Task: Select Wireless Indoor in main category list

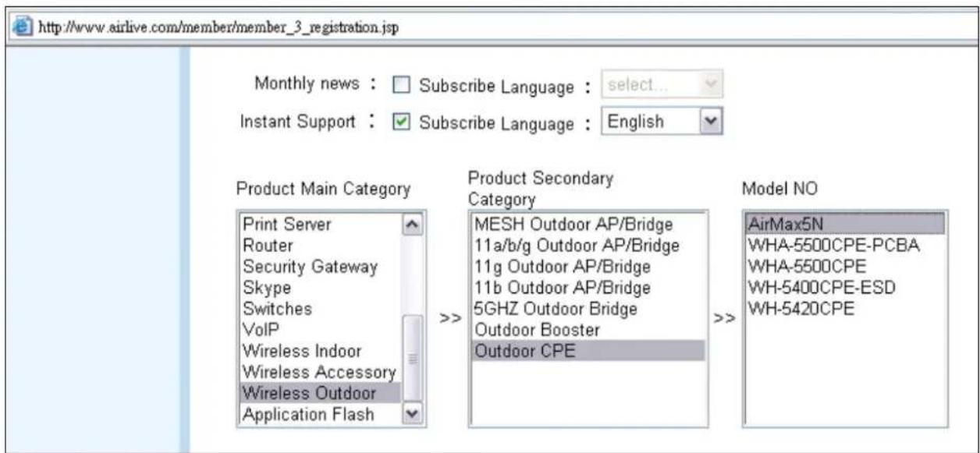Action: coord(321,351)
